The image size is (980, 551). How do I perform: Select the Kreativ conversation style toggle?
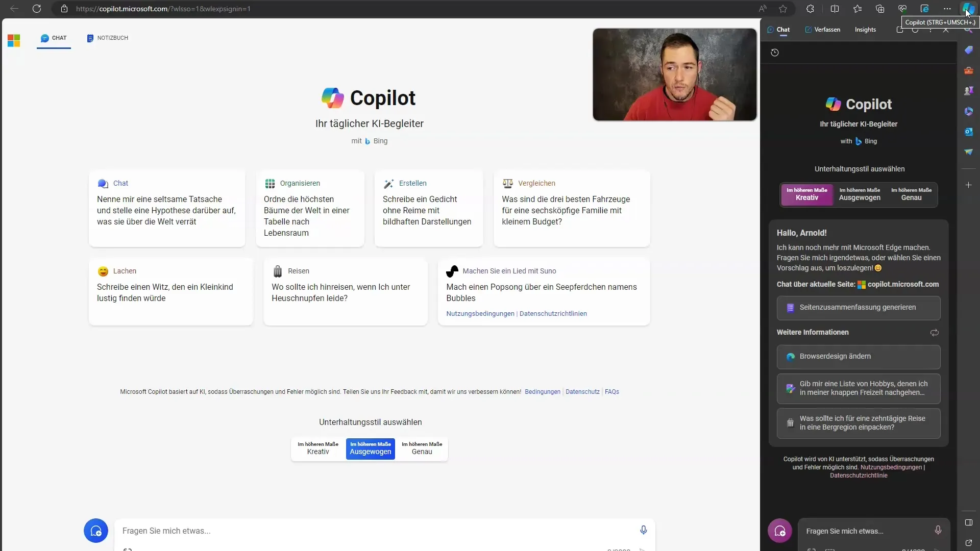tap(317, 447)
